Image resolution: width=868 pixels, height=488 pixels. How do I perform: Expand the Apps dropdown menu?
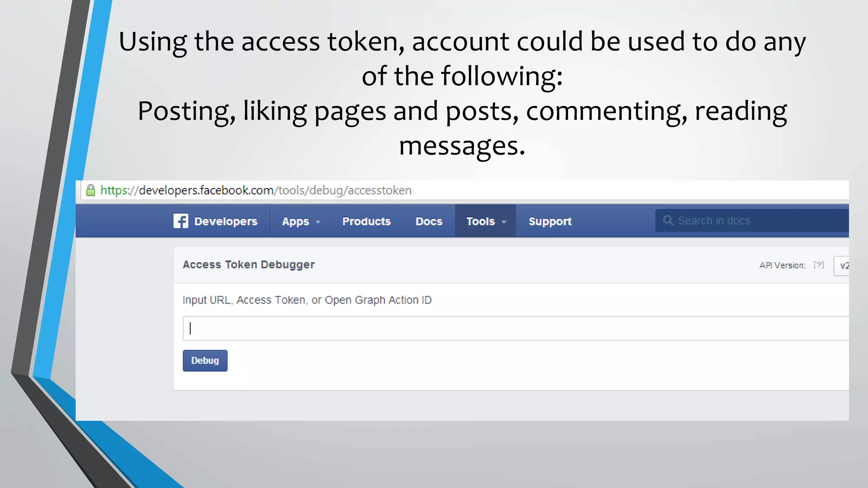click(x=301, y=221)
